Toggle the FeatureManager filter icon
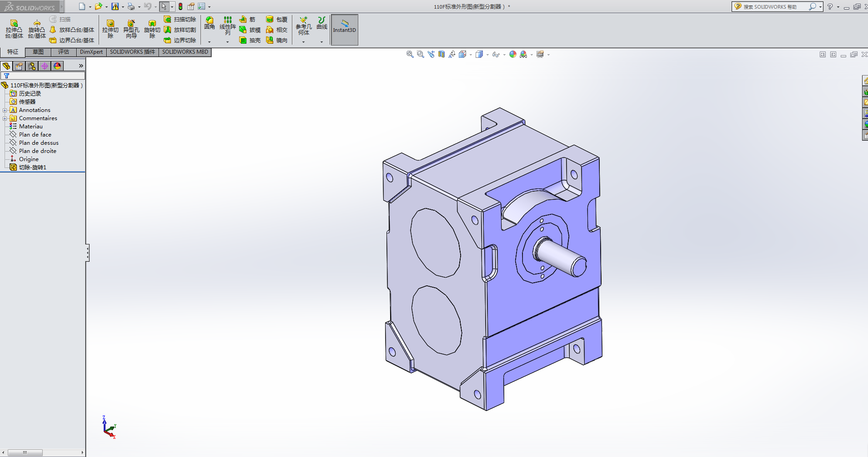This screenshot has height=457, width=868. (6, 76)
